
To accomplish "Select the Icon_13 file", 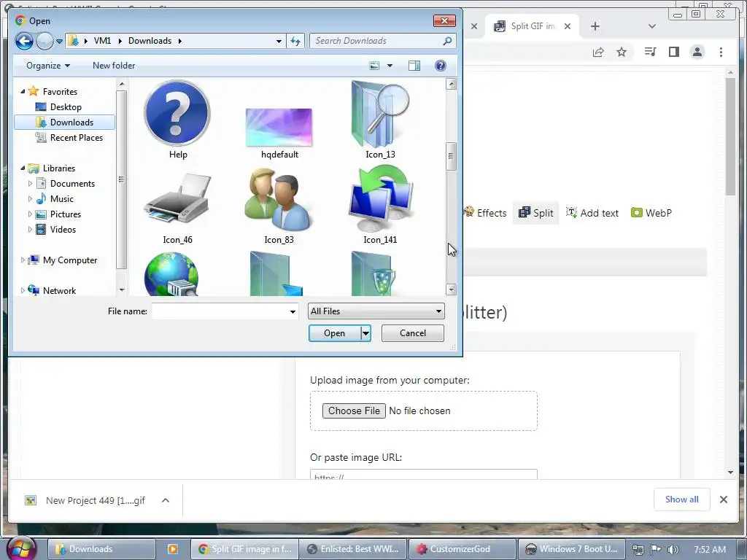I will click(380, 120).
